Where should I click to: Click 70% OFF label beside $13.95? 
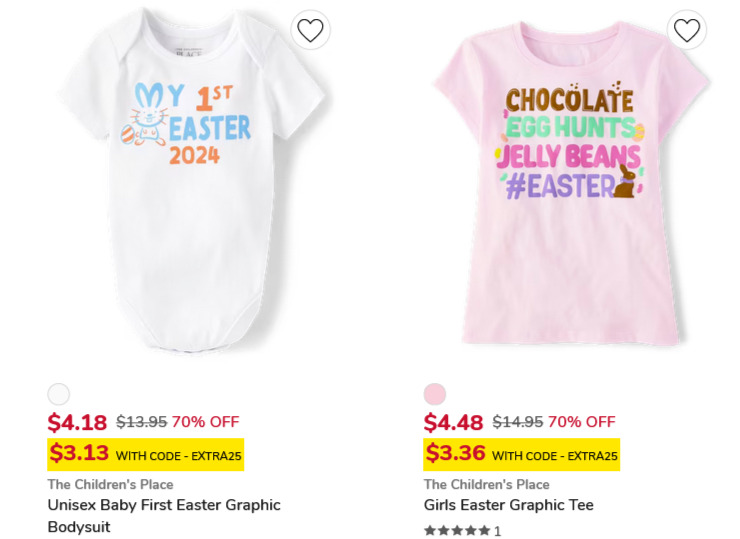(205, 421)
